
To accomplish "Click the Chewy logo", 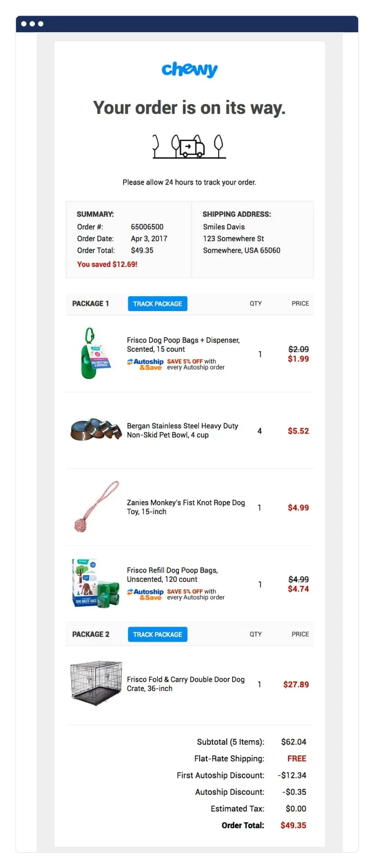I will pos(189,69).
